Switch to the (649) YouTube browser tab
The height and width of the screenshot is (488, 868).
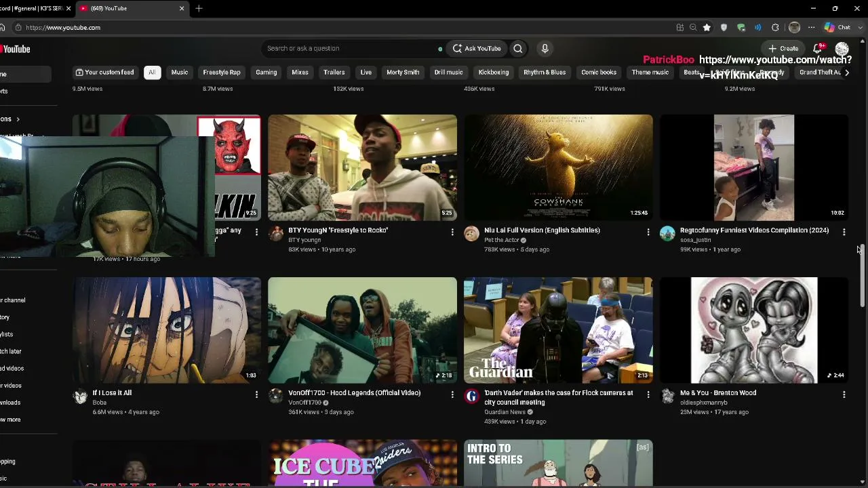click(132, 8)
